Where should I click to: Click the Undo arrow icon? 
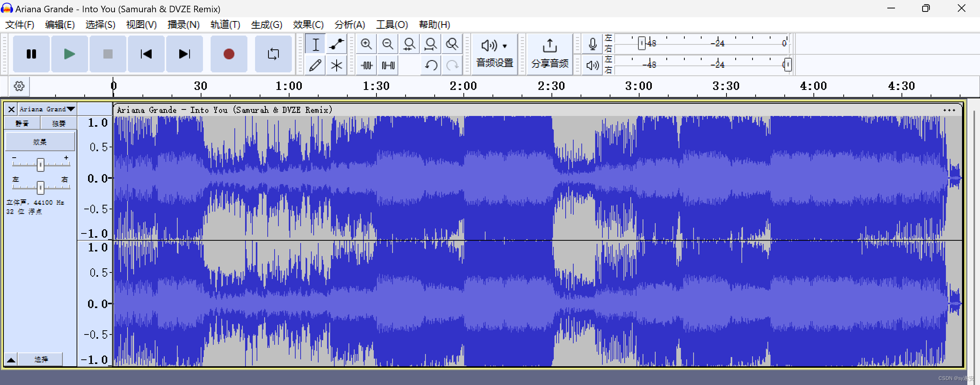[x=430, y=65]
